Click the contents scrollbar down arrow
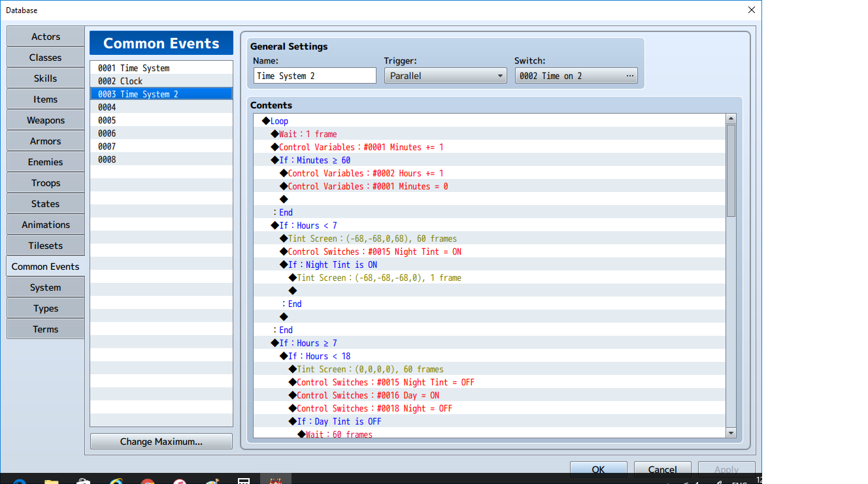868x484 pixels. pos(731,432)
